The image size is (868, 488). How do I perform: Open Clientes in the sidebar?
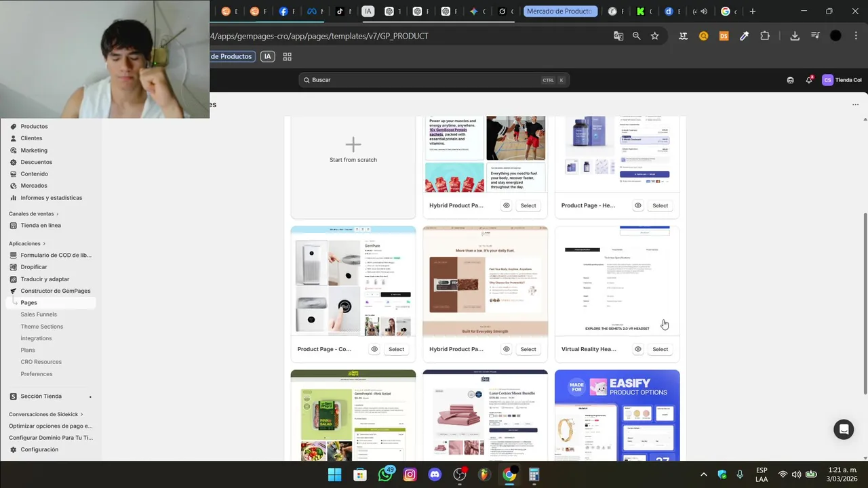(31, 138)
